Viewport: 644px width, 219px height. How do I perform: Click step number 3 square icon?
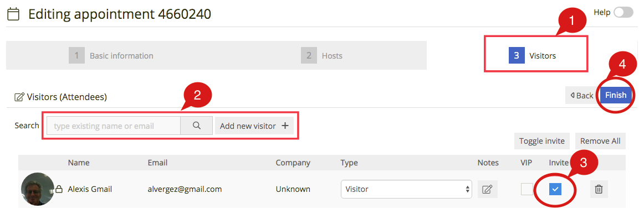pyautogui.click(x=517, y=55)
